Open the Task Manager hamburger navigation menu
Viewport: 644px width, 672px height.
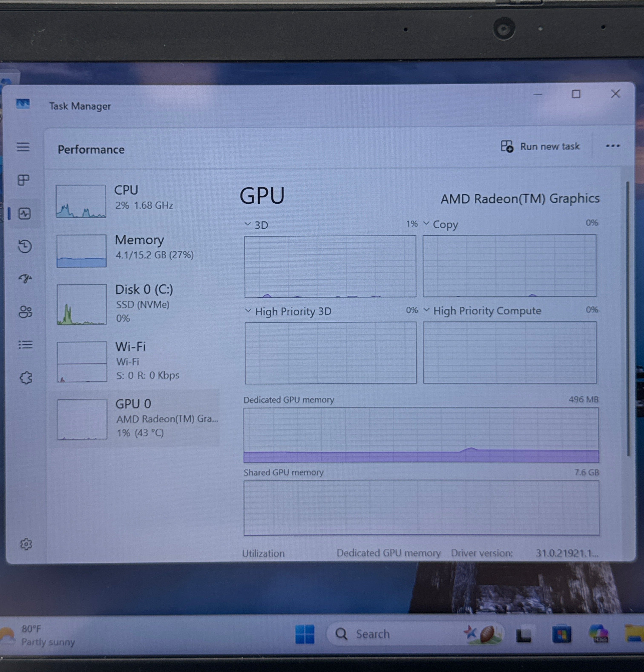[x=23, y=147]
